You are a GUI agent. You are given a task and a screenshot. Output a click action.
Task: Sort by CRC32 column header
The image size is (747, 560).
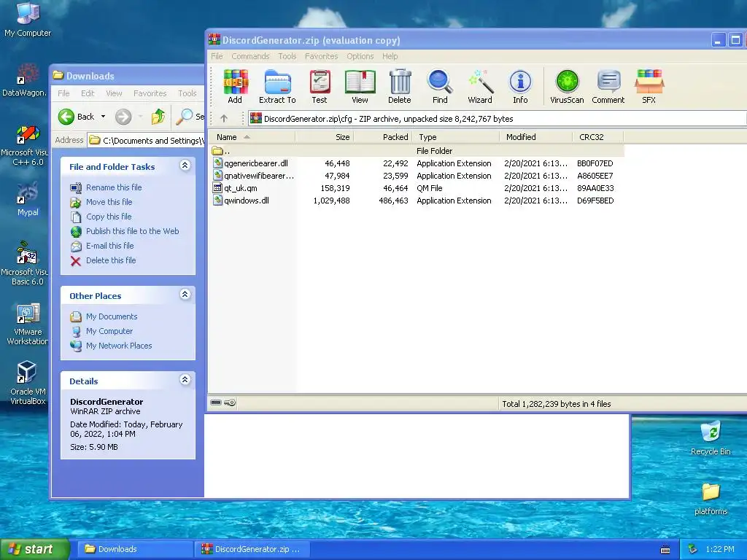point(598,137)
